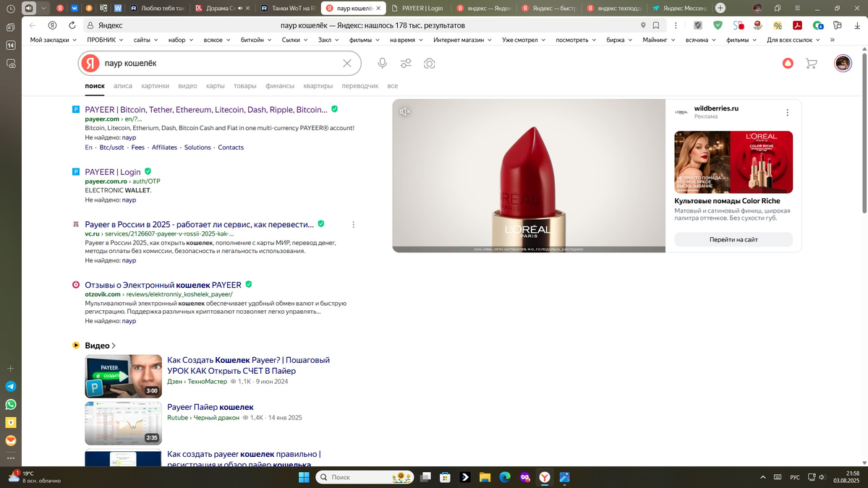Image resolution: width=868 pixels, height=488 pixels.
Task: Open the tab sound dropdown arrow
Action: (x=43, y=8)
